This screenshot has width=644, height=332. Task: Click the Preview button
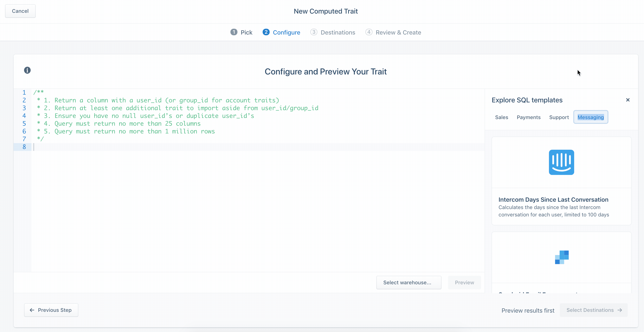click(x=464, y=283)
